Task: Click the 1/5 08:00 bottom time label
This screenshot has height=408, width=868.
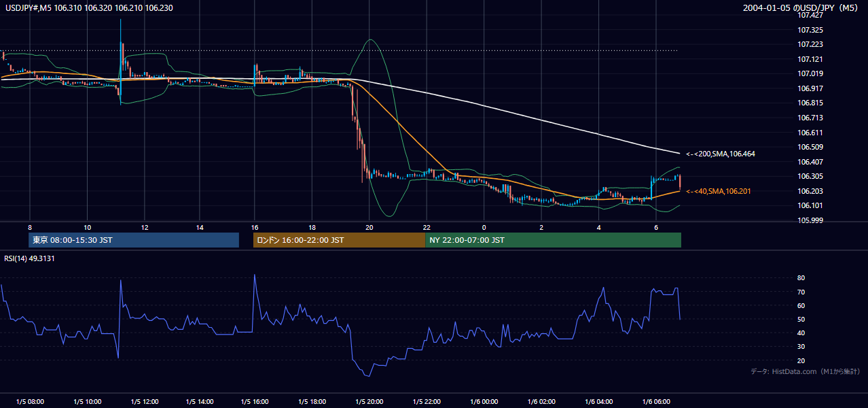Action: coord(31,402)
